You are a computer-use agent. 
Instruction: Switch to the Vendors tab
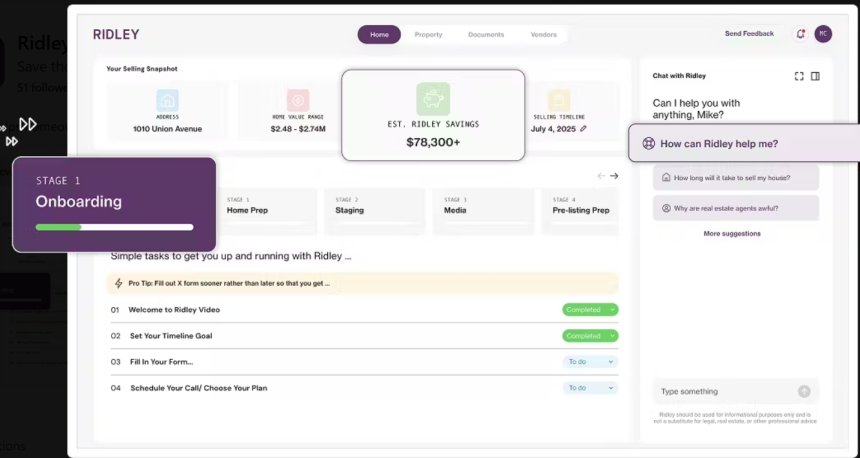pos(544,35)
